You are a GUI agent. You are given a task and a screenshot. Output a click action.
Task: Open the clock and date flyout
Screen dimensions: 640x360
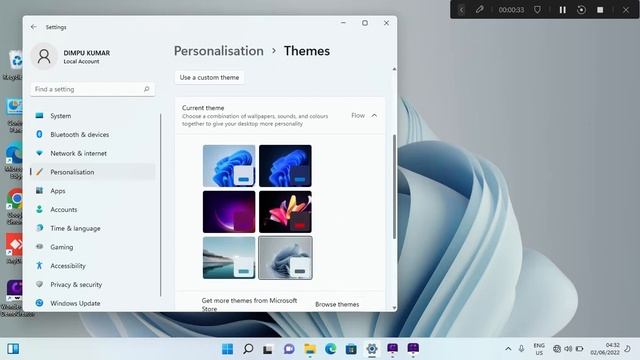pos(605,349)
